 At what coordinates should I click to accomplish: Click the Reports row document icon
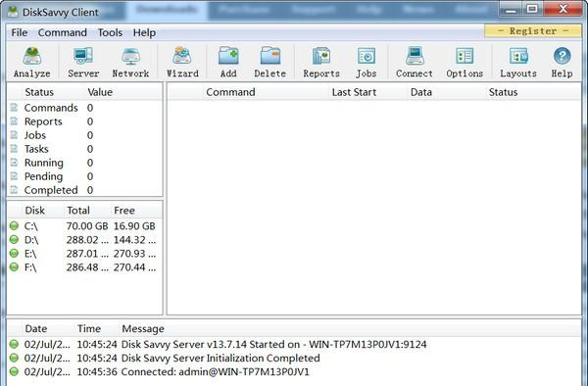coord(14,121)
